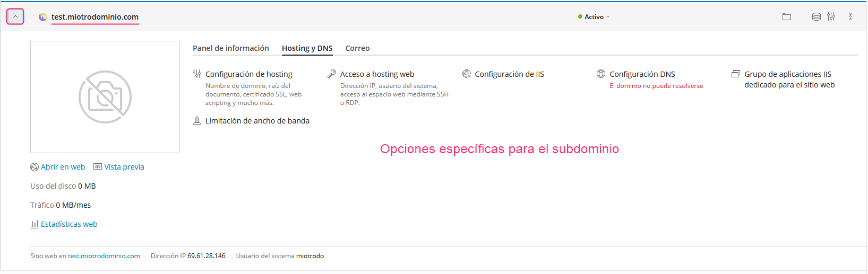Select the Hosting y DNS tab

click(x=307, y=48)
